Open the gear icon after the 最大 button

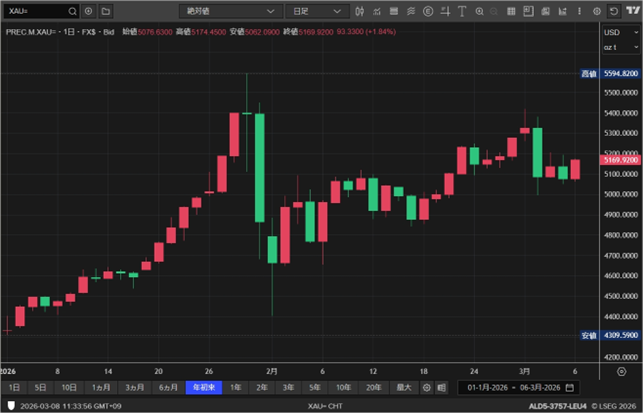click(x=426, y=387)
